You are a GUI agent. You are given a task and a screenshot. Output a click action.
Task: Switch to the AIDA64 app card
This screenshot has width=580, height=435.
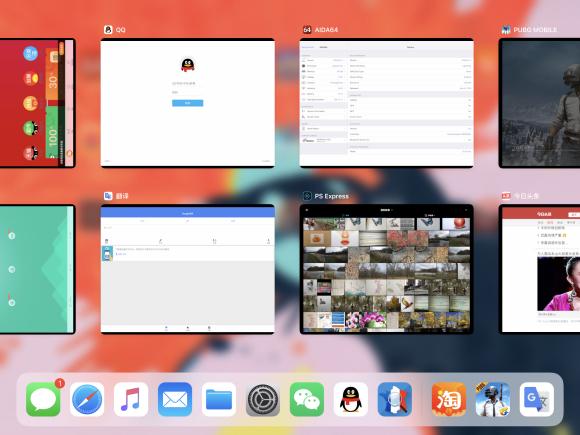click(x=387, y=103)
